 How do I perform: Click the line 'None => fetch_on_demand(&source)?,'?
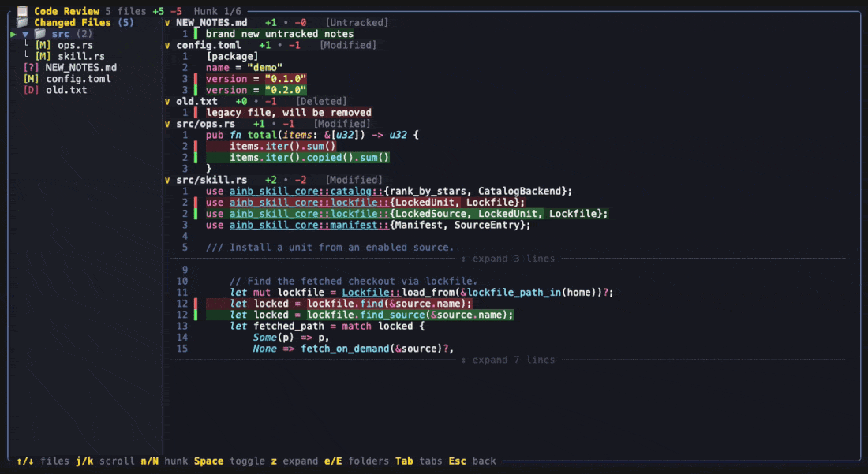[x=354, y=349]
